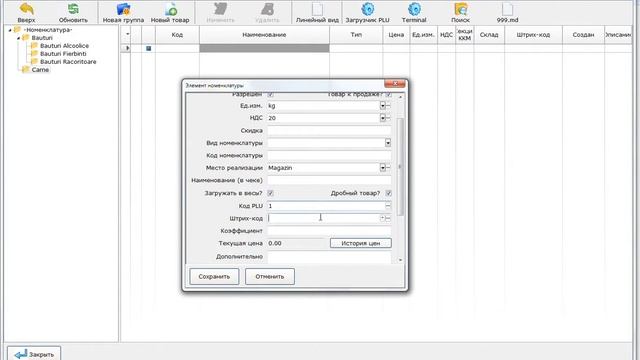Collapse the -Номенклатура- tree node
Screen dimensions: 640x360
(x=10, y=30)
